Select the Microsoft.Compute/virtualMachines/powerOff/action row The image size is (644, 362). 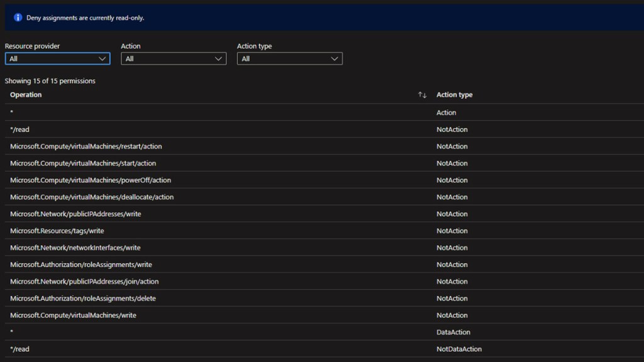pyautogui.click(x=325, y=180)
